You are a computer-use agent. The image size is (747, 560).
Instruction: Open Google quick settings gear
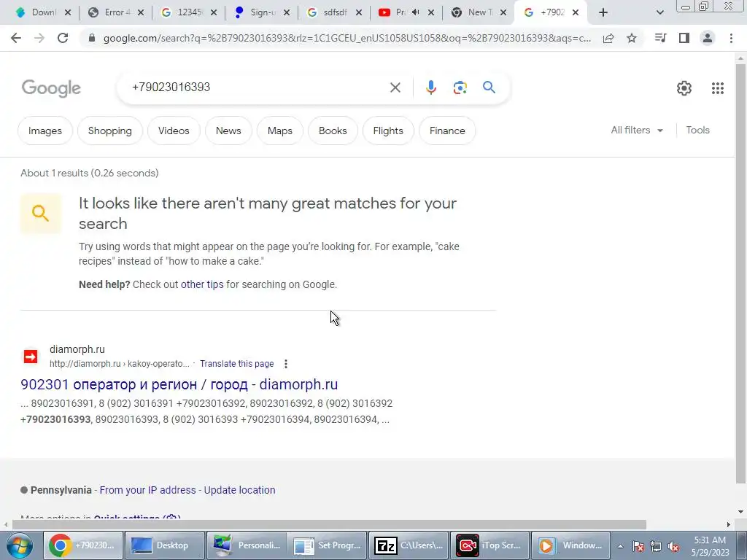(684, 88)
